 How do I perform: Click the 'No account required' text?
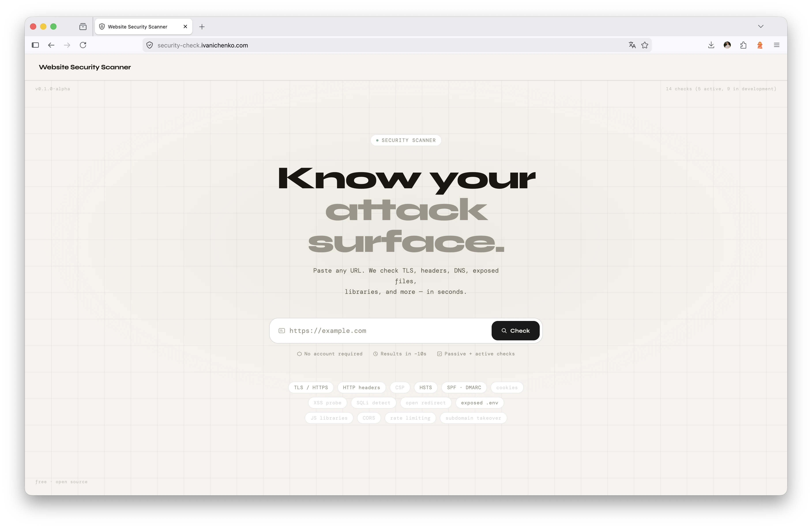click(x=333, y=354)
